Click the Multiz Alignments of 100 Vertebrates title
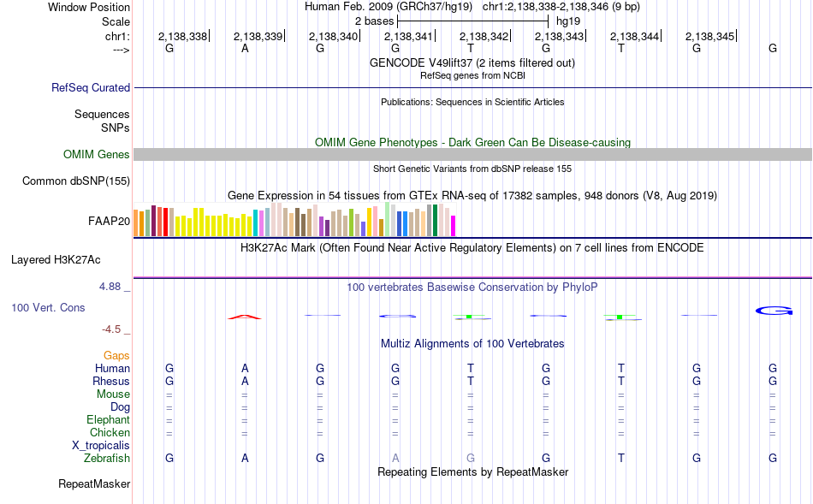This screenshot has height=504, width=813. (x=472, y=343)
